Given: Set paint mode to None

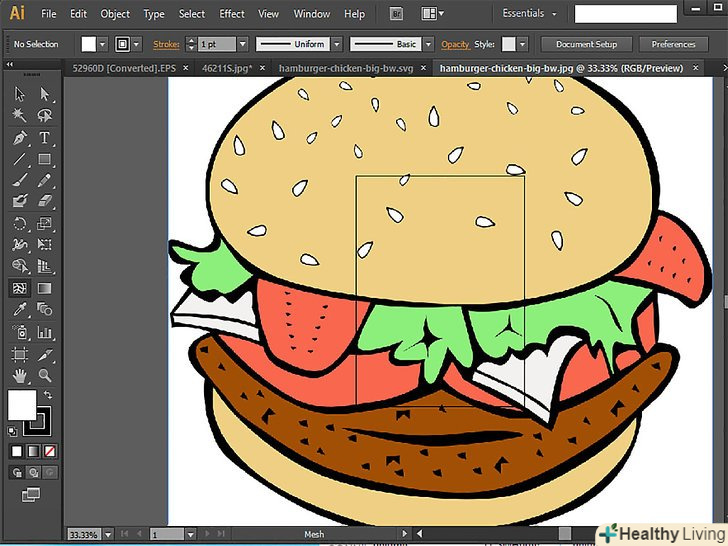Looking at the screenshot, I should (x=50, y=451).
